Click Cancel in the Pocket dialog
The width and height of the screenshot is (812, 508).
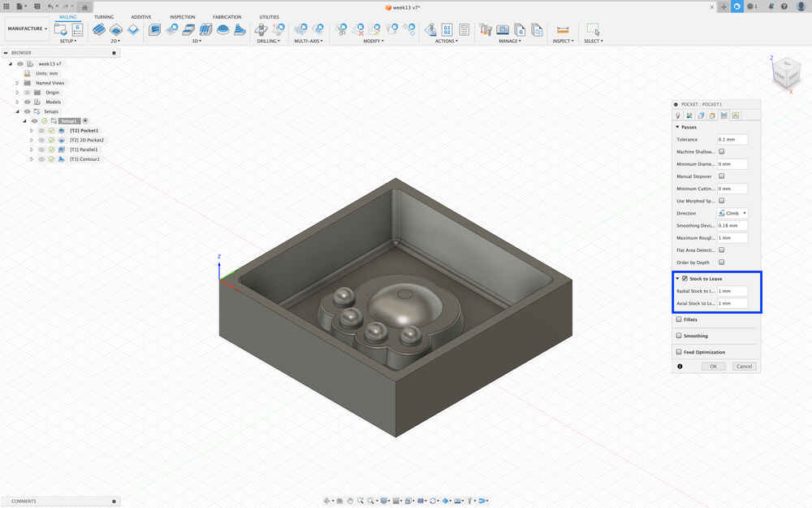(744, 367)
